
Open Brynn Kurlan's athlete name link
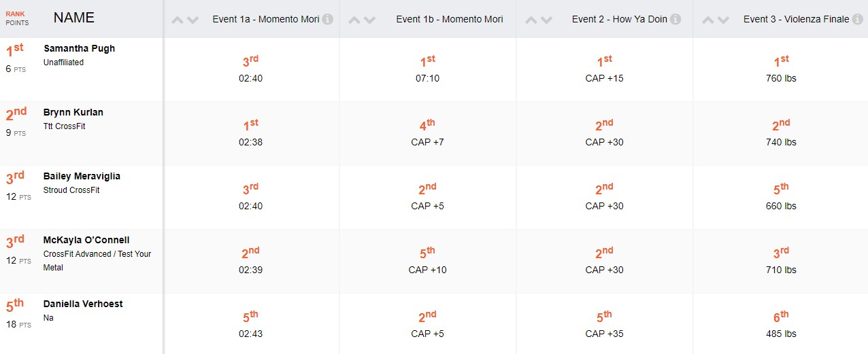click(73, 113)
